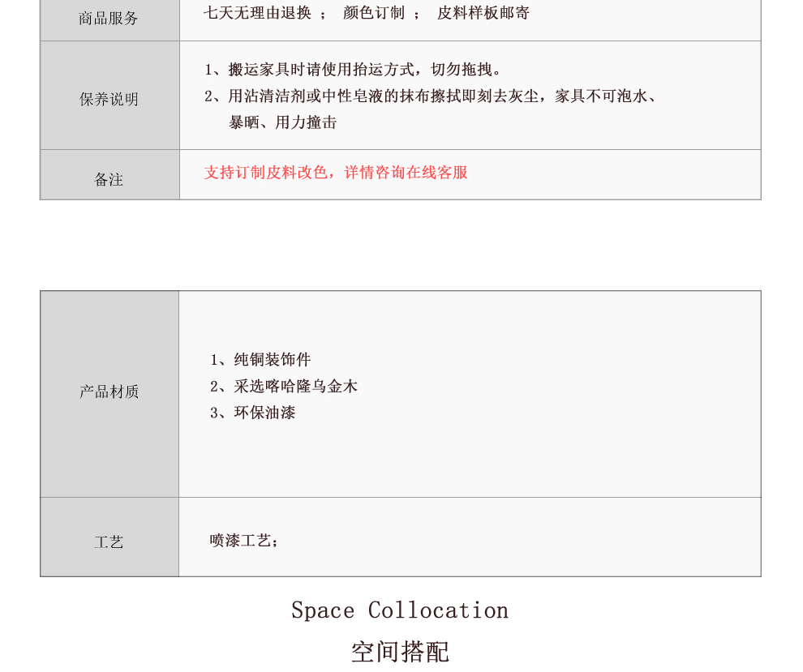Click the 工艺 row header

point(109,541)
